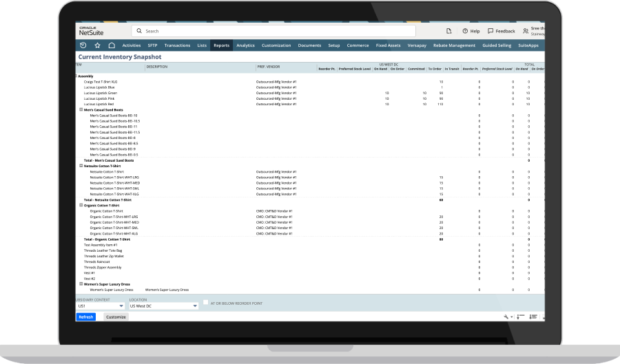Open the Transactions menu

[177, 45]
